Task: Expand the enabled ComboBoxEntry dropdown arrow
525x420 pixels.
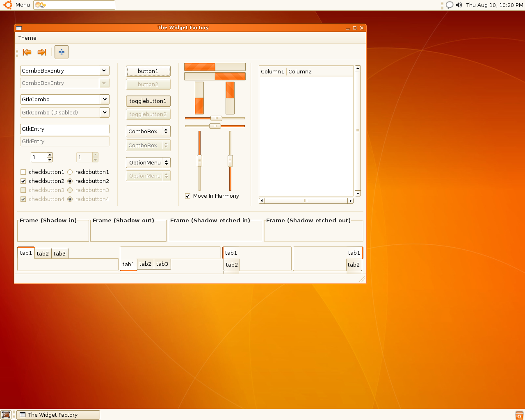Action: tap(104, 71)
